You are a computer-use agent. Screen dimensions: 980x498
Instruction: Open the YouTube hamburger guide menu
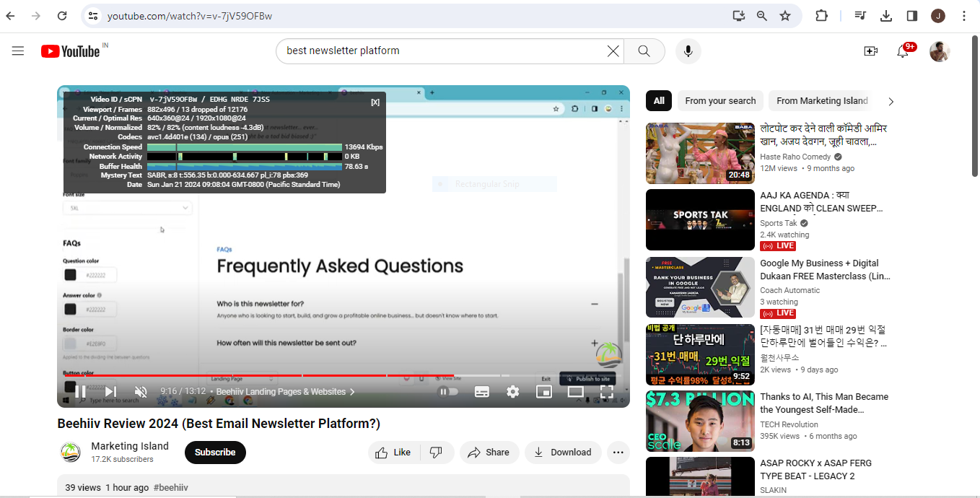(x=18, y=51)
